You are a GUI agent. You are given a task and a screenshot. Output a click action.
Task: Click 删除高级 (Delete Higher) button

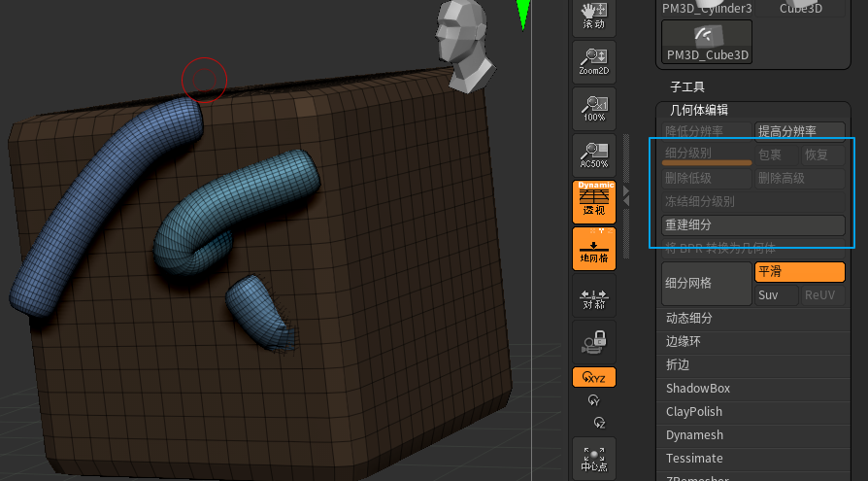(x=800, y=179)
